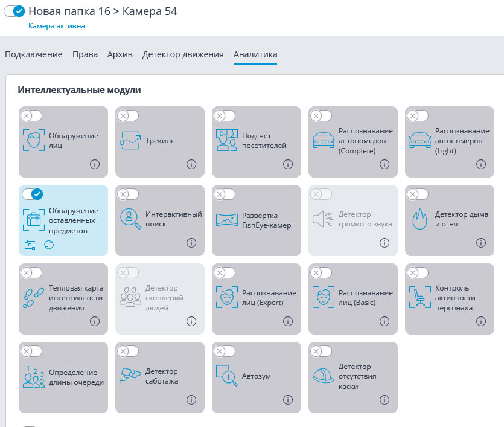Turn off Обнаружение оставленных предметов toggle

click(x=32, y=194)
